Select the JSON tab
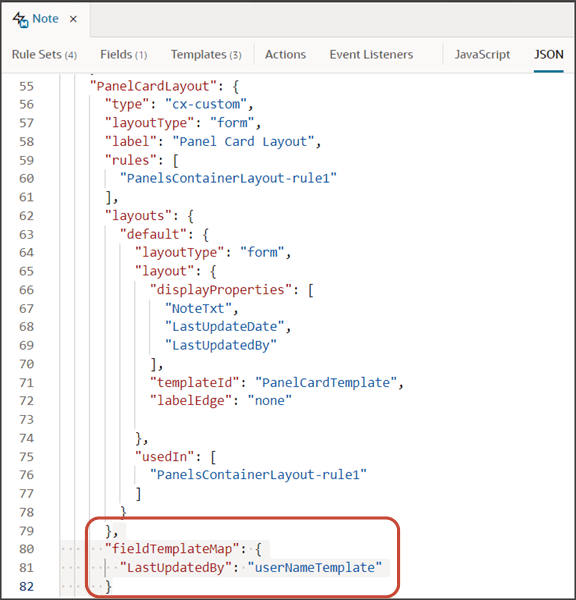 (x=548, y=55)
